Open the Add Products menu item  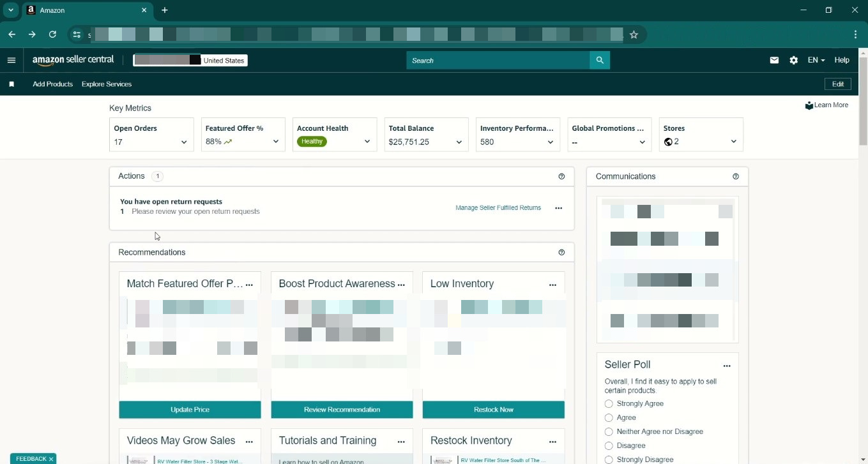point(52,84)
